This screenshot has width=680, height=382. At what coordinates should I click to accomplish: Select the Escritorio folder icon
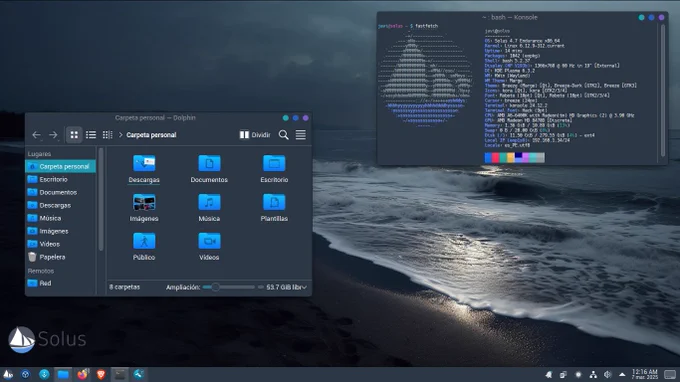coord(274,164)
